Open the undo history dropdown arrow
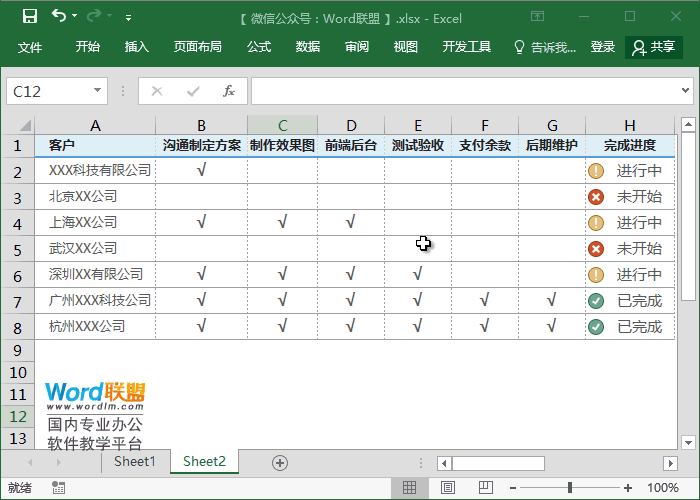Screen dimensions: 700x500 coord(75,16)
